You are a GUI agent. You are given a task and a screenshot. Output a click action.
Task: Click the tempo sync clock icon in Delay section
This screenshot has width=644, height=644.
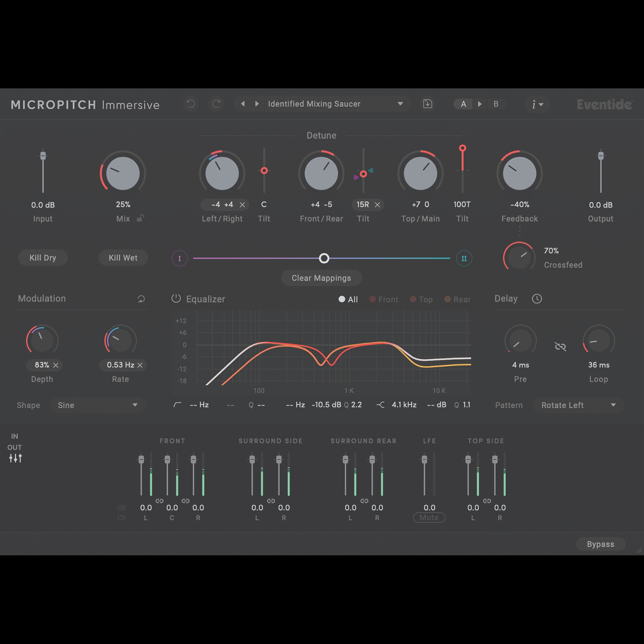click(x=537, y=299)
